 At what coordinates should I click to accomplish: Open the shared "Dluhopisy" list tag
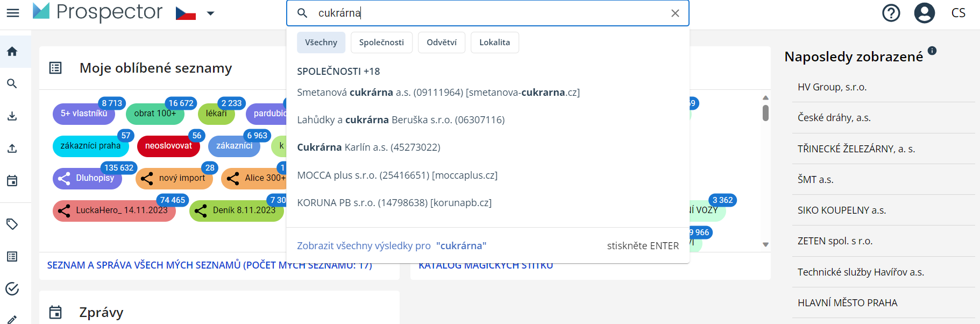tap(87, 178)
